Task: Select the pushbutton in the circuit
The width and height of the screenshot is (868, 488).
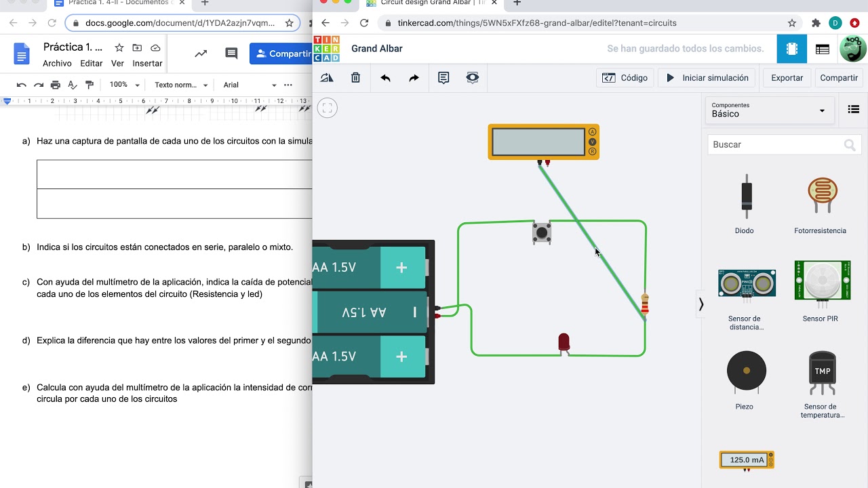Action: [541, 232]
